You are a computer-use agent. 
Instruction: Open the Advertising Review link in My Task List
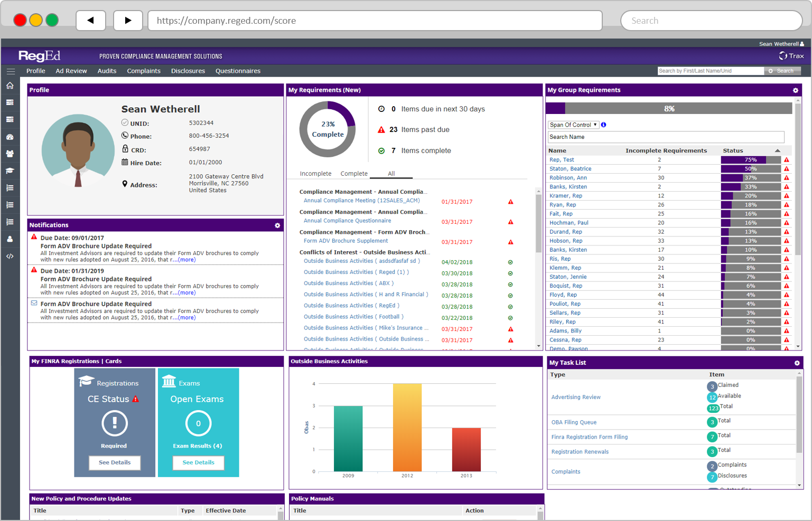(x=575, y=397)
